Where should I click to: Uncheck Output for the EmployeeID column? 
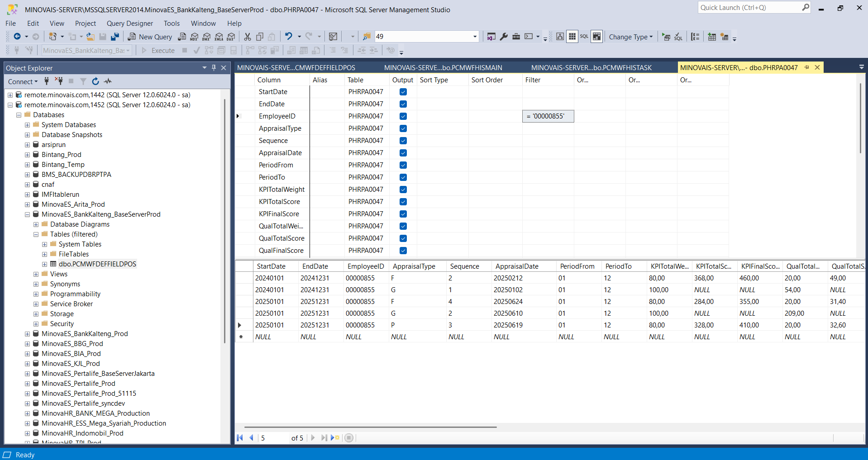(403, 116)
